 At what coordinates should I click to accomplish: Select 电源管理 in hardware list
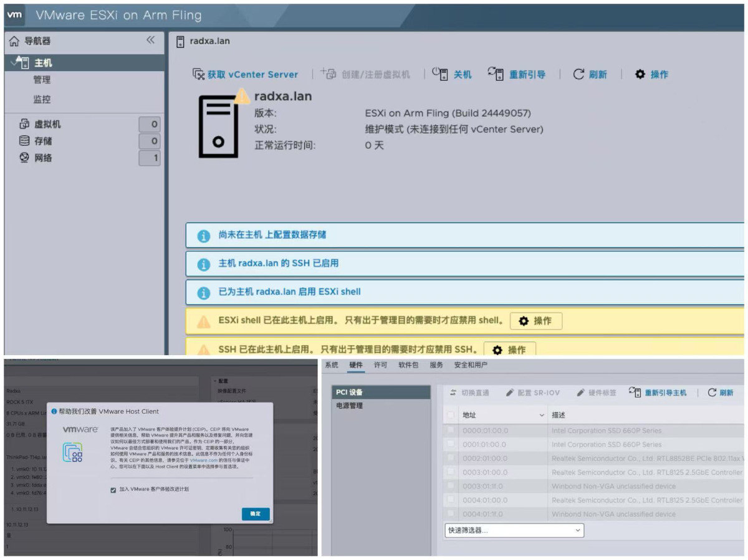coord(381,406)
